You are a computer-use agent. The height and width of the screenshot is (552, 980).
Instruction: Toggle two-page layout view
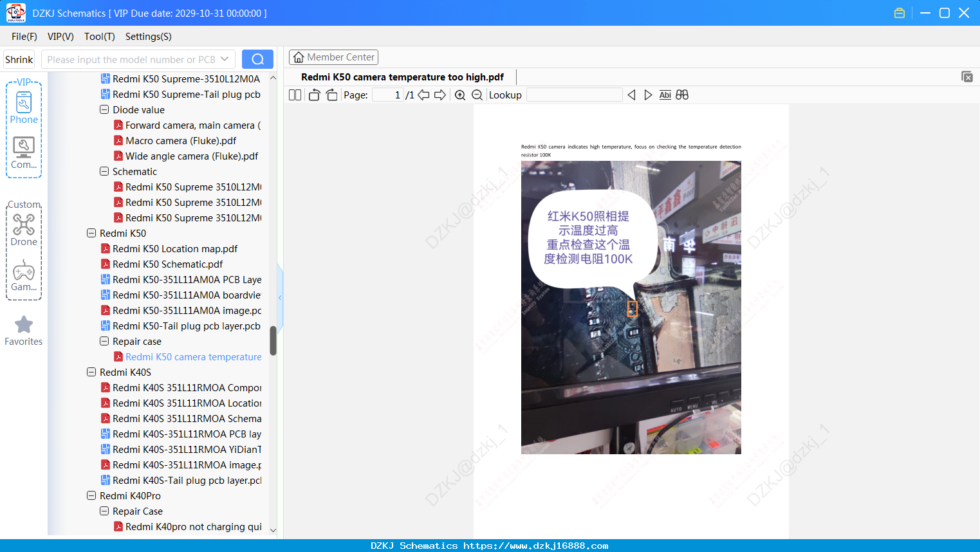point(295,95)
